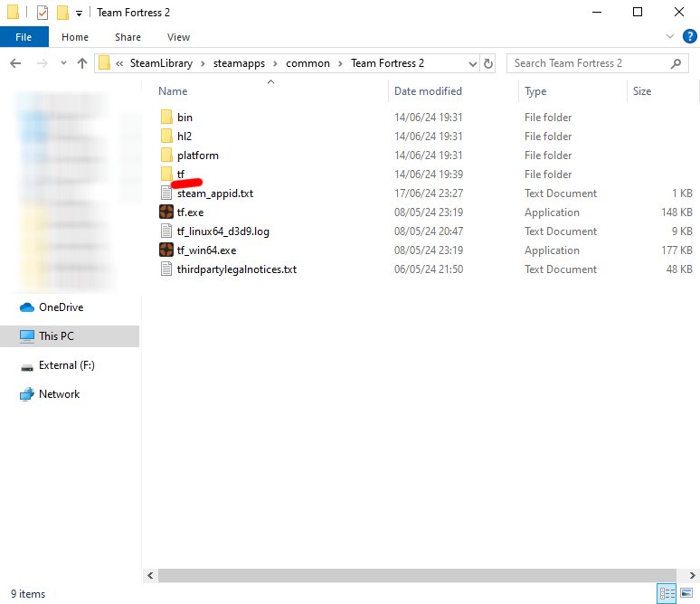Screen dimensions: 700x604
Task: Select the thirdpartylegalnotices.txt file name
Action: click(237, 269)
